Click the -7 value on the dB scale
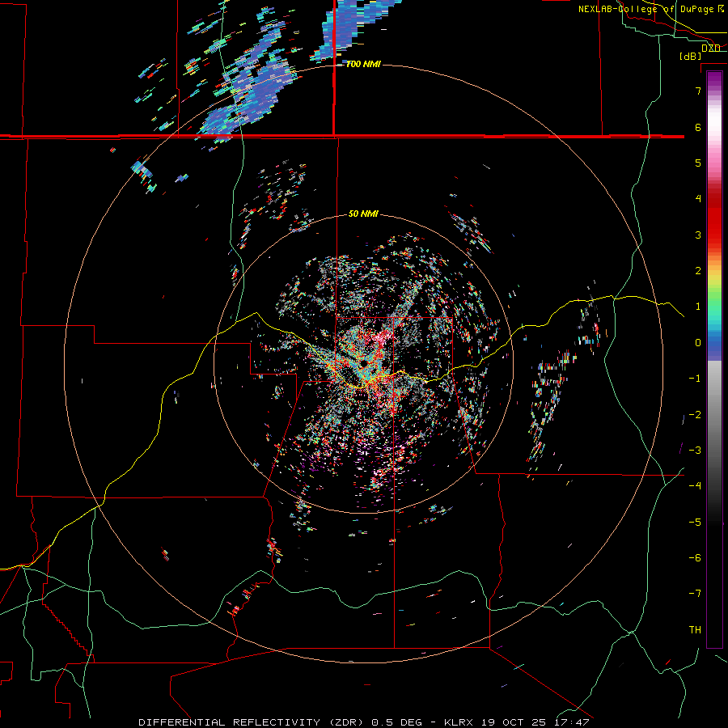This screenshot has height=728, width=728. (x=695, y=594)
